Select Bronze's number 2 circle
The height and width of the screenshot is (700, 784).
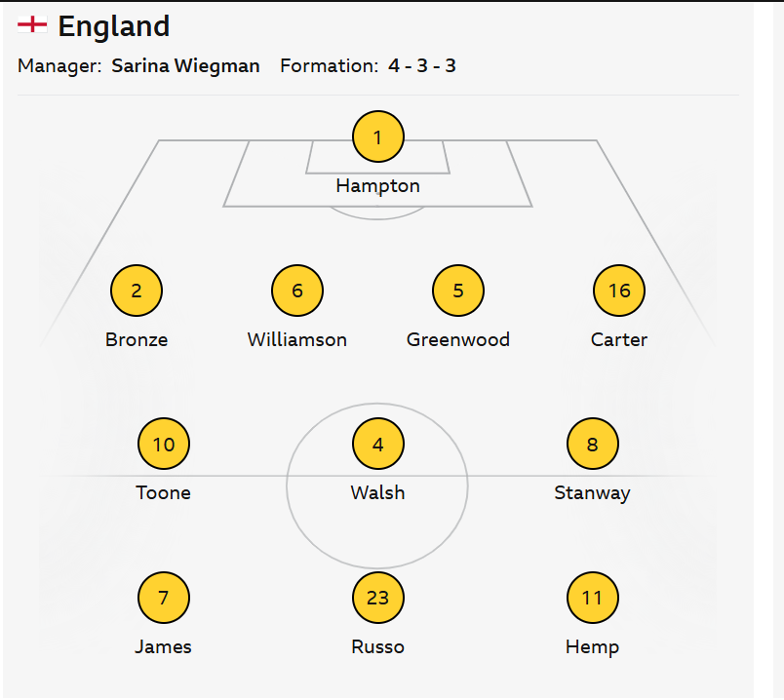[137, 291]
